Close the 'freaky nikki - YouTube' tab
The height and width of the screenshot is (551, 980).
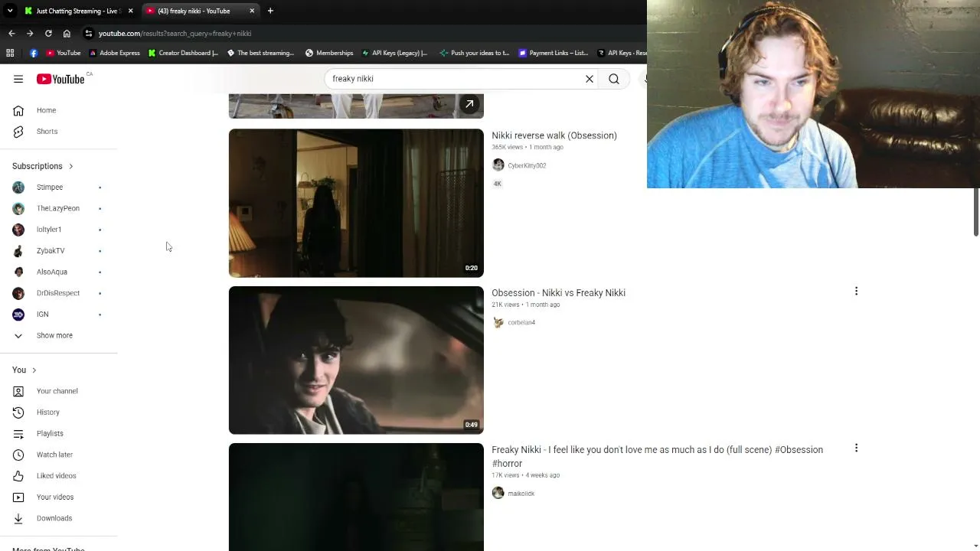click(252, 11)
